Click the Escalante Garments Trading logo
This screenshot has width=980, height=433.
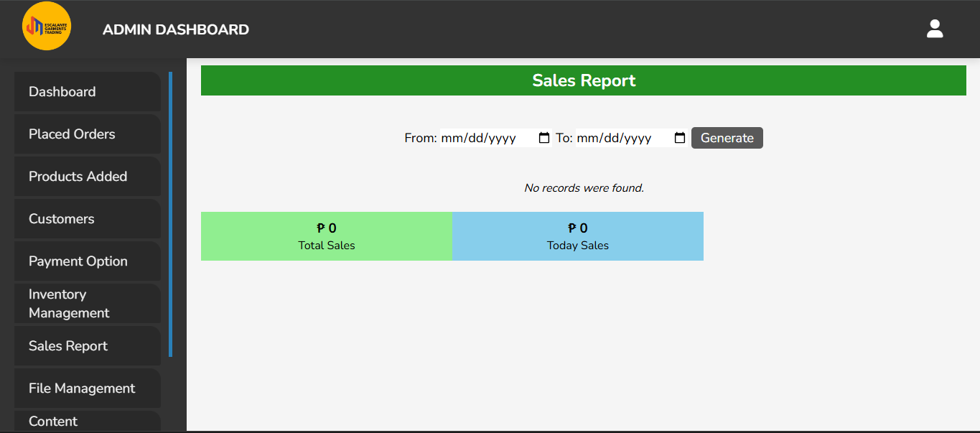[47, 25]
